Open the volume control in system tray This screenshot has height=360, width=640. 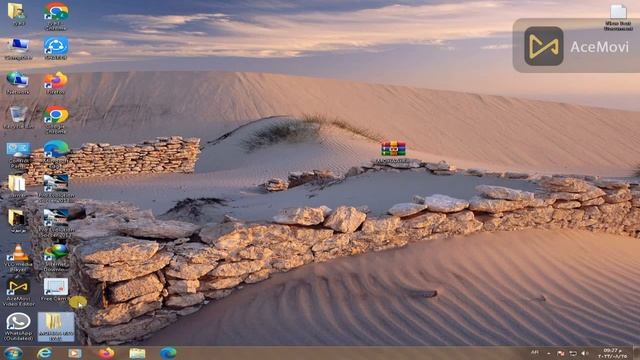(584, 353)
